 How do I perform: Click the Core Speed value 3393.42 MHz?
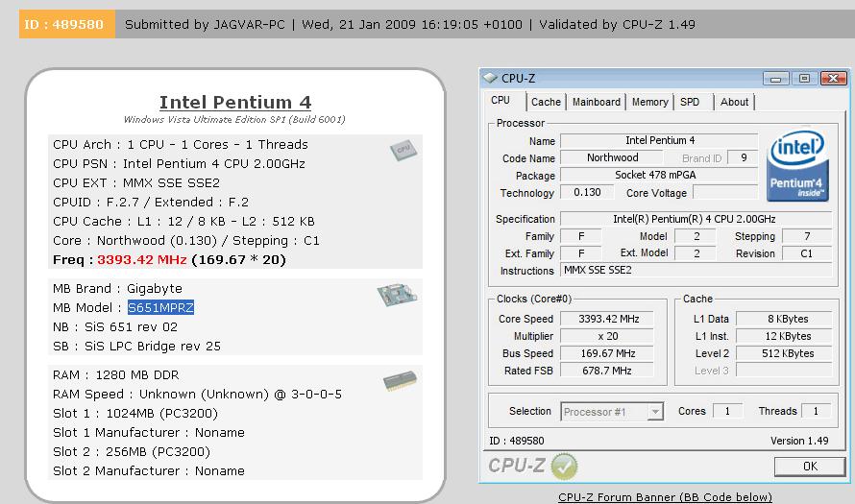click(607, 319)
